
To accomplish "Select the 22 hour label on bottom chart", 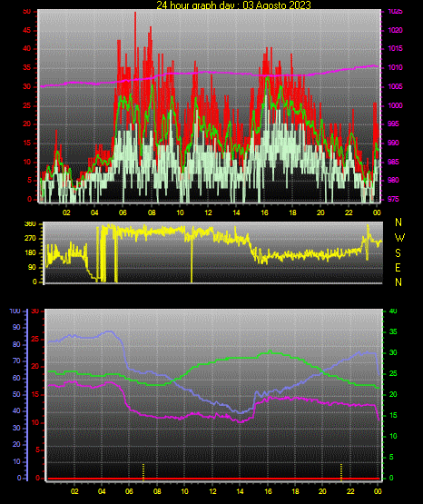I will pyautogui.click(x=350, y=491).
